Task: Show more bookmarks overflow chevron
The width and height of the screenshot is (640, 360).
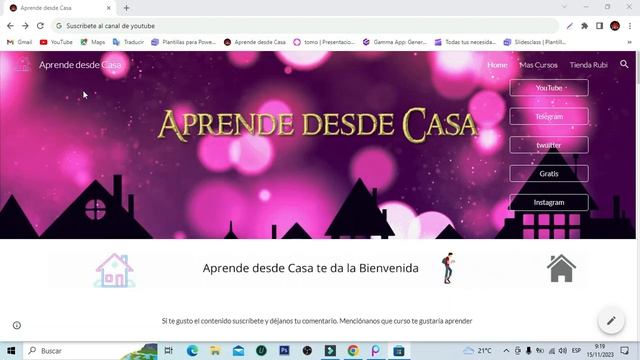Action: pos(629,42)
